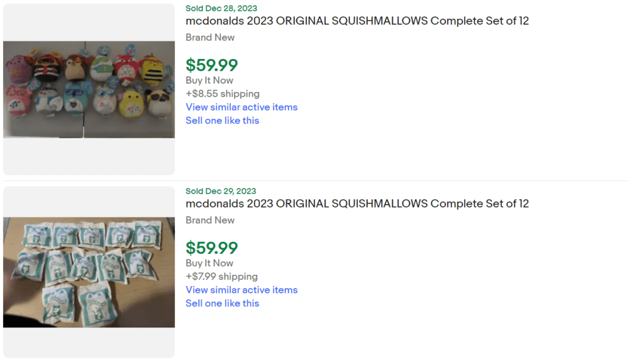Click the divider line between the two listings
Viewport: 644px width, 362px height.
click(402, 181)
